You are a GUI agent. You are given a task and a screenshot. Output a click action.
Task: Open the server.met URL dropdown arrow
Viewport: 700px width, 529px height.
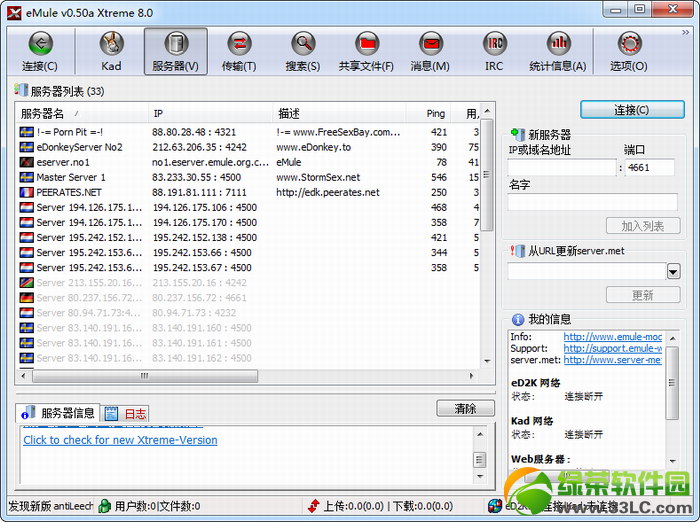pyautogui.click(x=674, y=271)
